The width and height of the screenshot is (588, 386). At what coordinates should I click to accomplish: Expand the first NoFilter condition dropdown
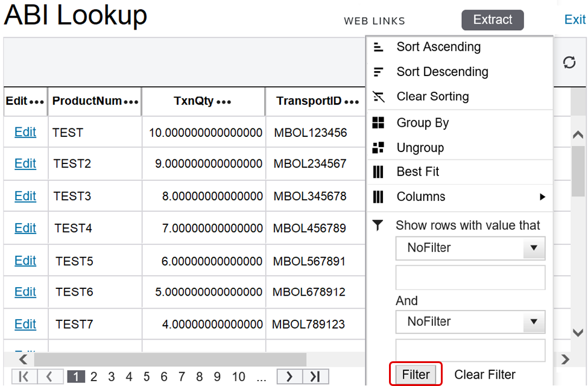533,248
